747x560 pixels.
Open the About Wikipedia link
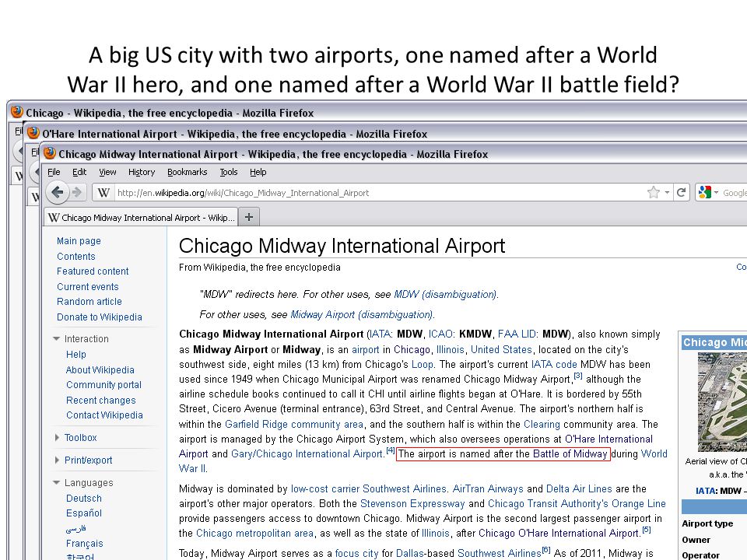[100, 370]
